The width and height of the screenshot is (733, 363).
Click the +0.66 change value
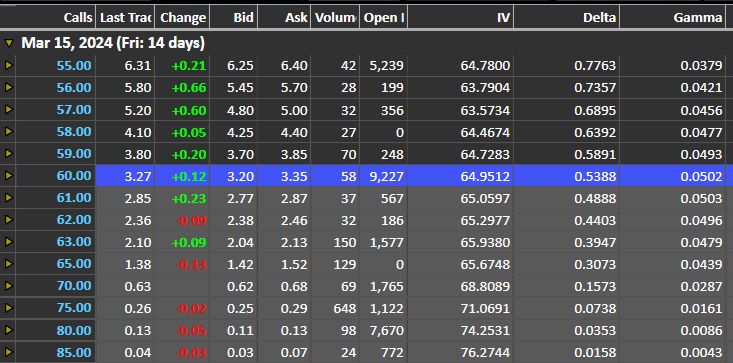coord(189,88)
